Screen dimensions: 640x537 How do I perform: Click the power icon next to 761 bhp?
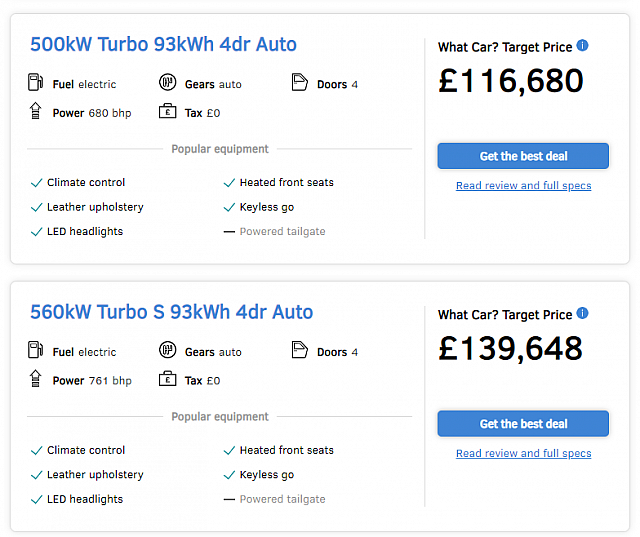coord(36,378)
